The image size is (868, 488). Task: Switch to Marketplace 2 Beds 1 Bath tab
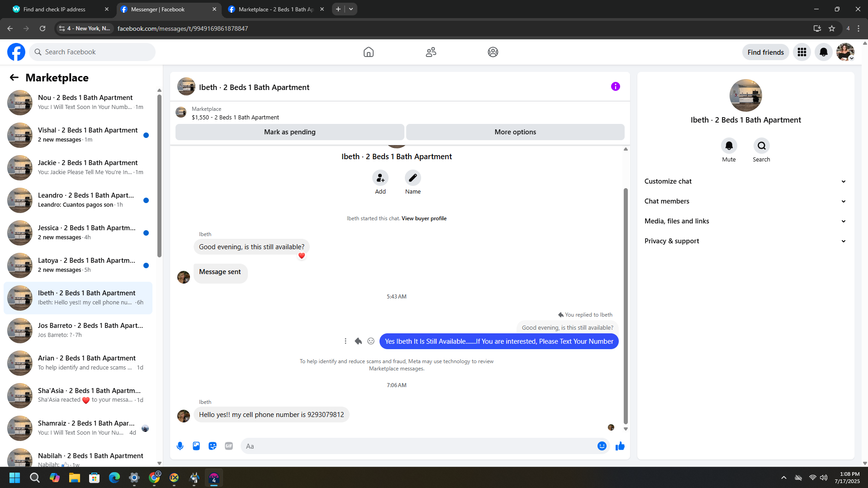tap(276, 9)
